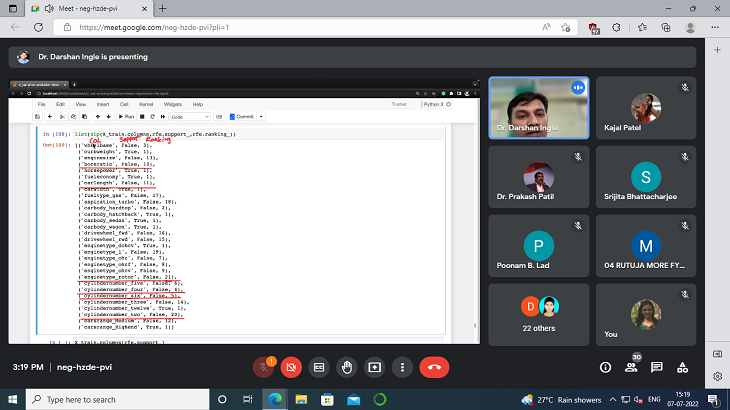
Task: Raise your hand in the meeting
Action: (348, 367)
